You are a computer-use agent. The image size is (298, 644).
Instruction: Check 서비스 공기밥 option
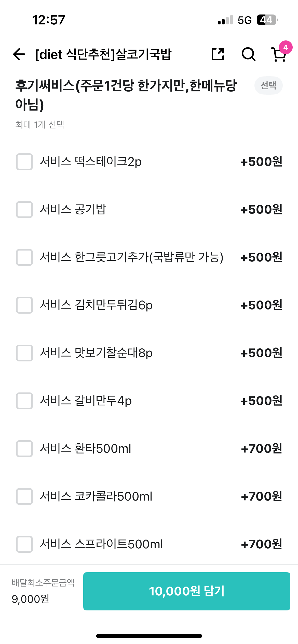coord(24,210)
